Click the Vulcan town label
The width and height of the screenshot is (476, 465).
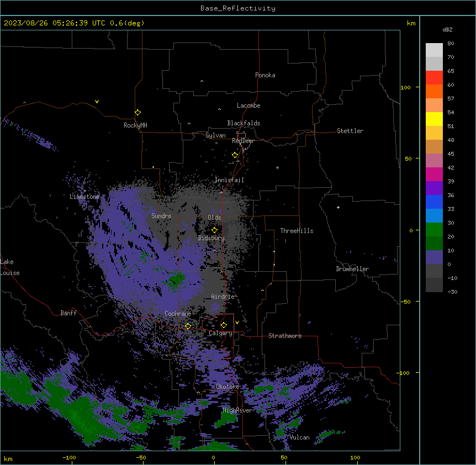(x=299, y=437)
